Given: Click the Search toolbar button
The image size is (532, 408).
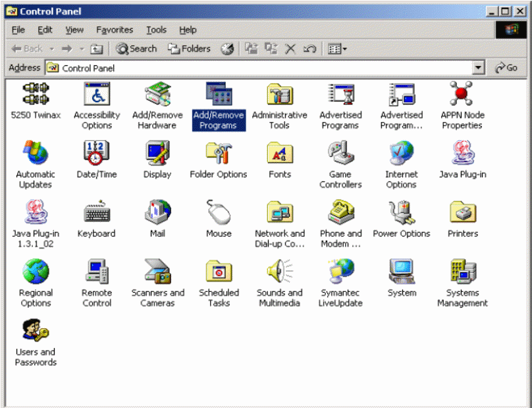Looking at the screenshot, I should pyautogui.click(x=136, y=49).
